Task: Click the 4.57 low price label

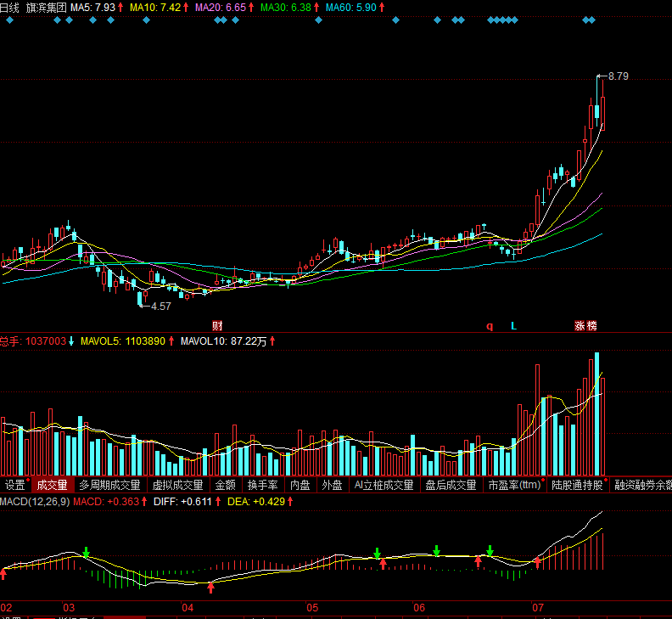Action: click(160, 306)
